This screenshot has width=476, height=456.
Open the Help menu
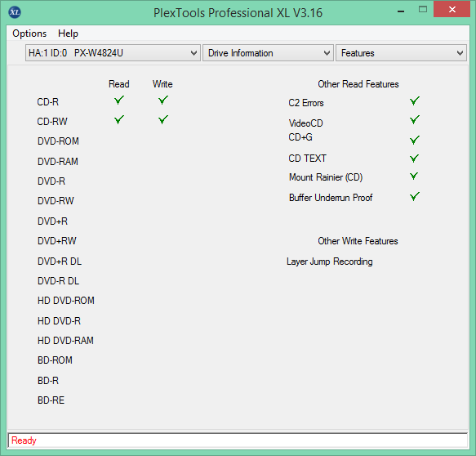pyautogui.click(x=68, y=34)
